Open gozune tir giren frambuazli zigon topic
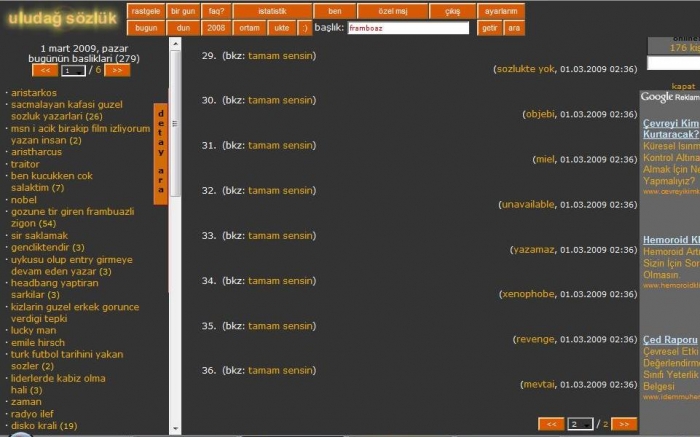This screenshot has width=700, height=437. pos(72,217)
